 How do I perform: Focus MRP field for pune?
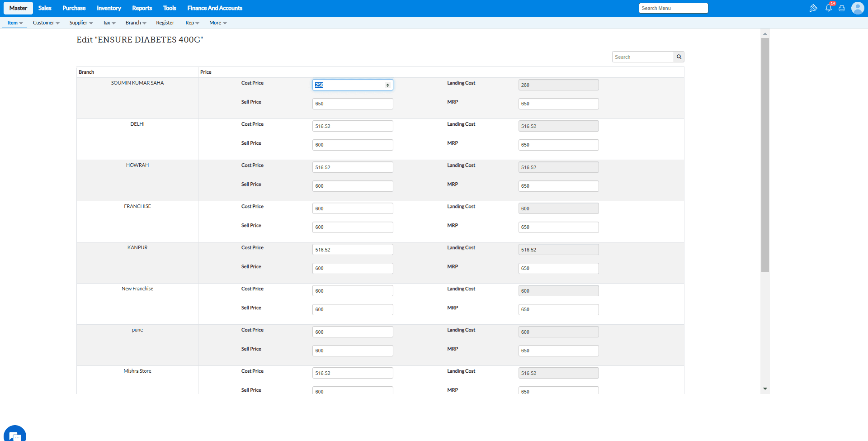coord(558,351)
